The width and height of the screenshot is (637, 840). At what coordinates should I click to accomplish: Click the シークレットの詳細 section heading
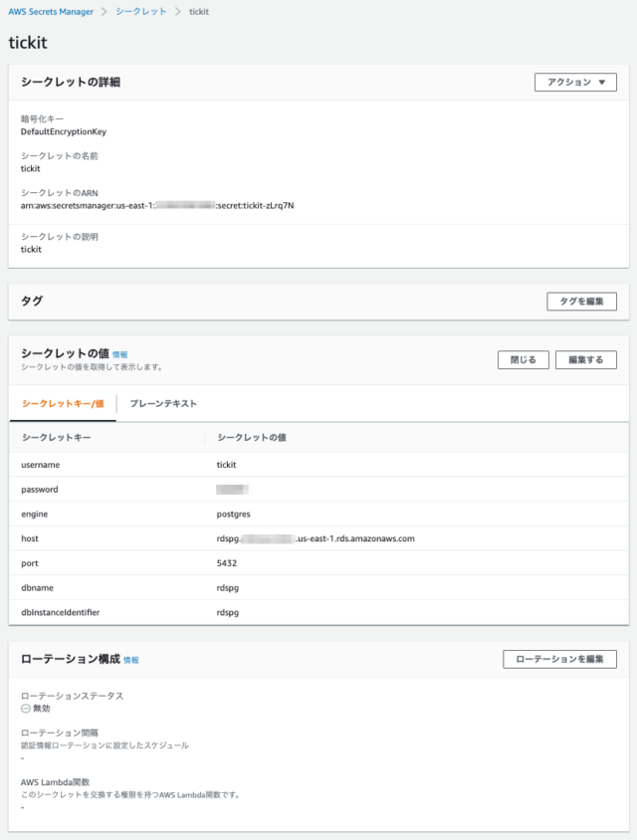coord(71,82)
